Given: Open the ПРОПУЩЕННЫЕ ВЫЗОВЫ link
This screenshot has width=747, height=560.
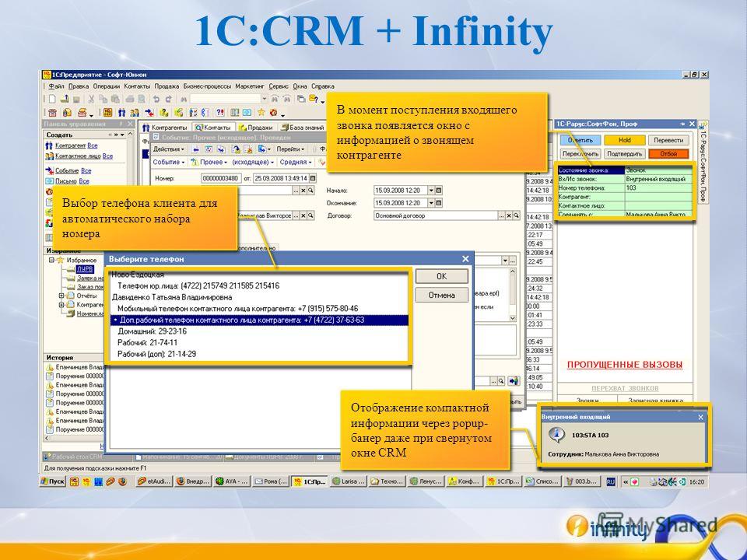Looking at the screenshot, I should coord(625,365).
